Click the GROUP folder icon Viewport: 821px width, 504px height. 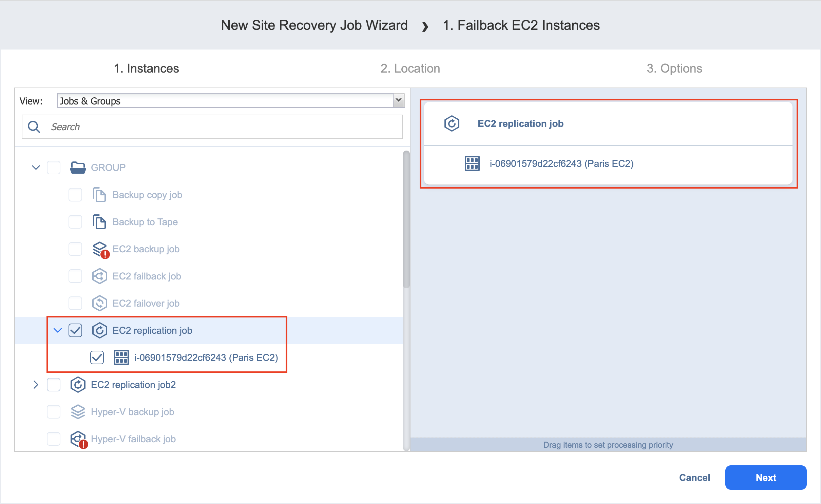[78, 168]
